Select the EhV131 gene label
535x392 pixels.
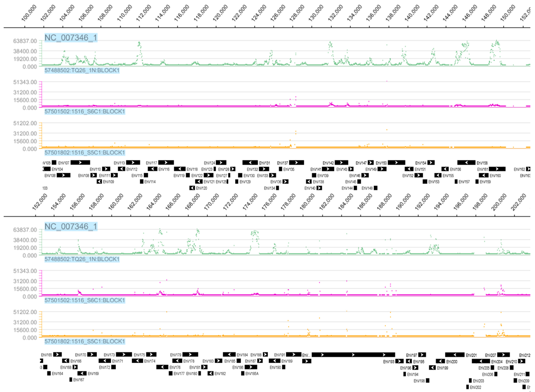[265, 163]
